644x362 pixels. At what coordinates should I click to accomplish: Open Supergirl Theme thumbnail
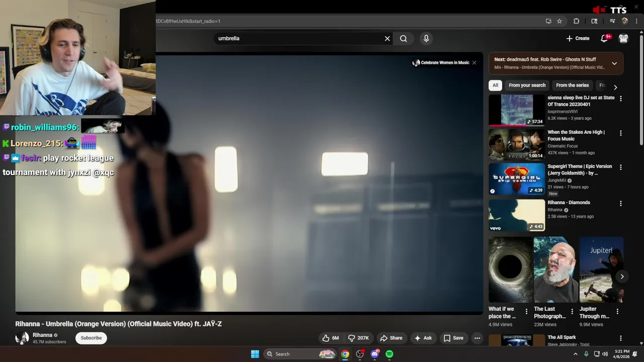point(517,179)
